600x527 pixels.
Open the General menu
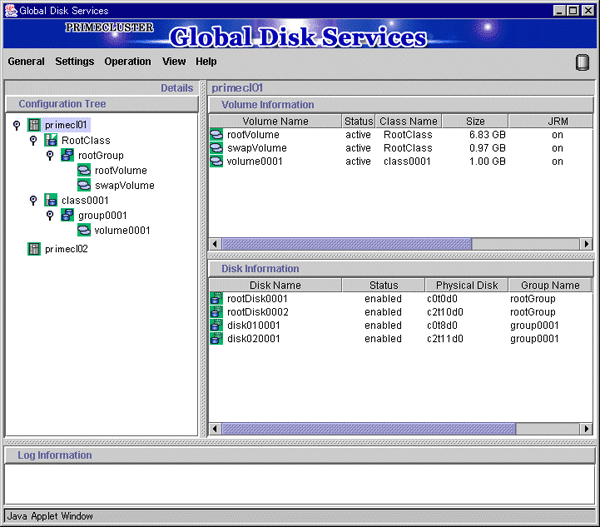click(x=26, y=61)
